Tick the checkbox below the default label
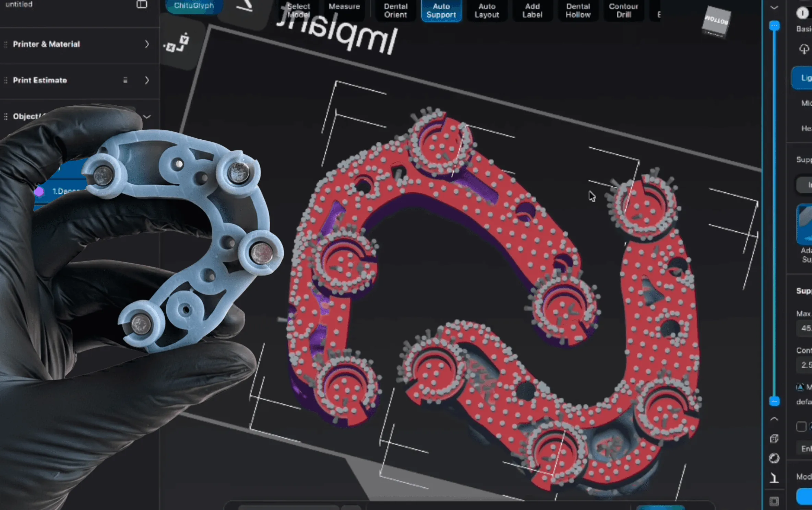This screenshot has height=510, width=812. pos(801,427)
